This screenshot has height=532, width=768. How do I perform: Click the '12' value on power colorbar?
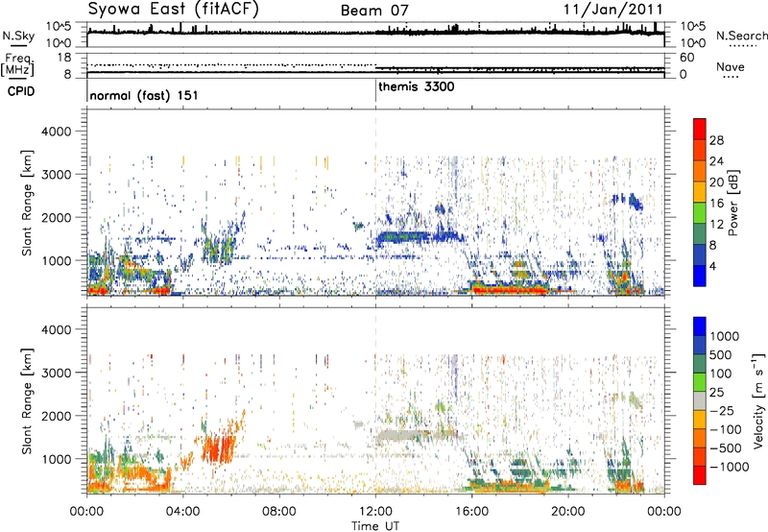[716, 225]
